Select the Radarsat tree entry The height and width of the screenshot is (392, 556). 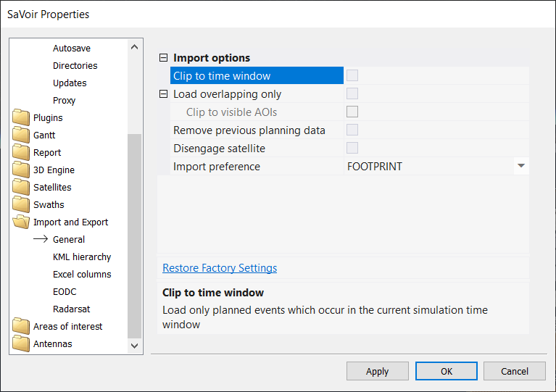coord(71,309)
